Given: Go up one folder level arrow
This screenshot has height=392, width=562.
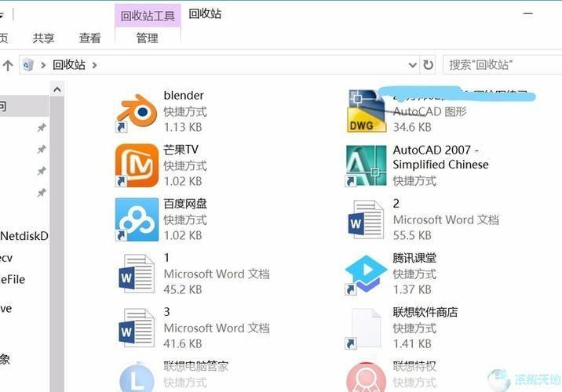Looking at the screenshot, I should [x=8, y=65].
